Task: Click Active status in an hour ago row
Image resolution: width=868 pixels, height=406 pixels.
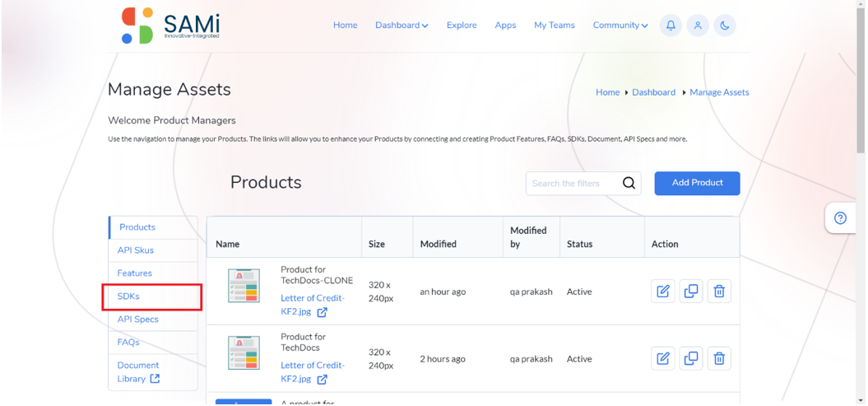Action: tap(579, 292)
